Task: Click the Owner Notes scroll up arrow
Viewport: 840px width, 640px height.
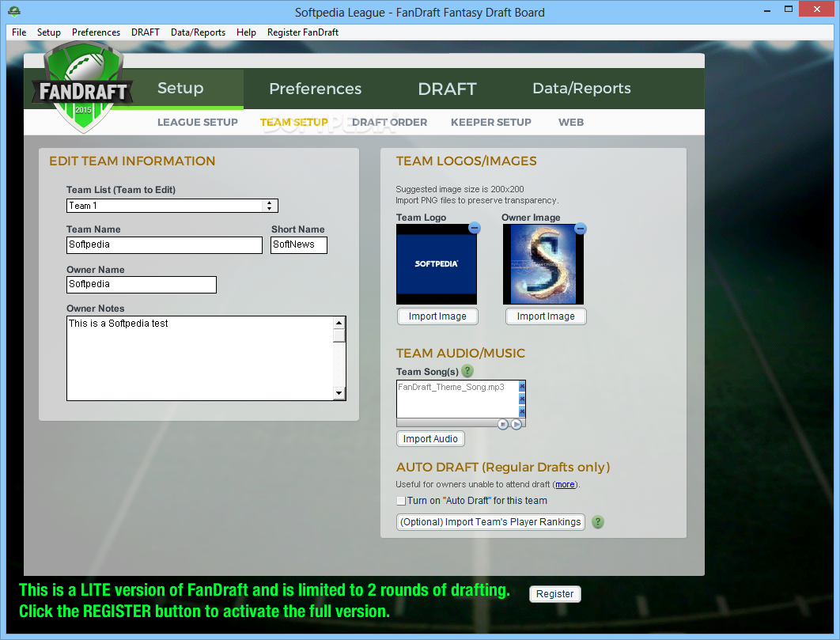Action: (339, 323)
